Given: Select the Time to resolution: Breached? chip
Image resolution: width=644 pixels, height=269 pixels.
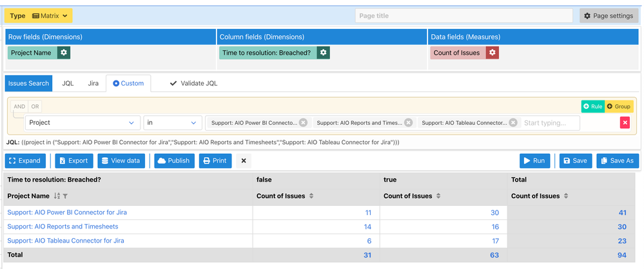Looking at the screenshot, I should pos(268,53).
